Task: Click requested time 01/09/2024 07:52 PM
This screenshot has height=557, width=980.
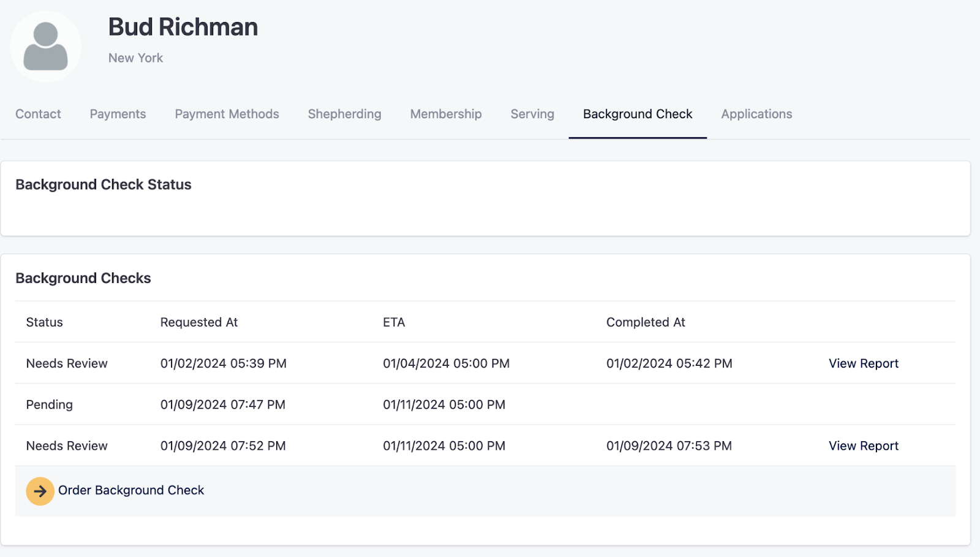Action: [x=223, y=445]
